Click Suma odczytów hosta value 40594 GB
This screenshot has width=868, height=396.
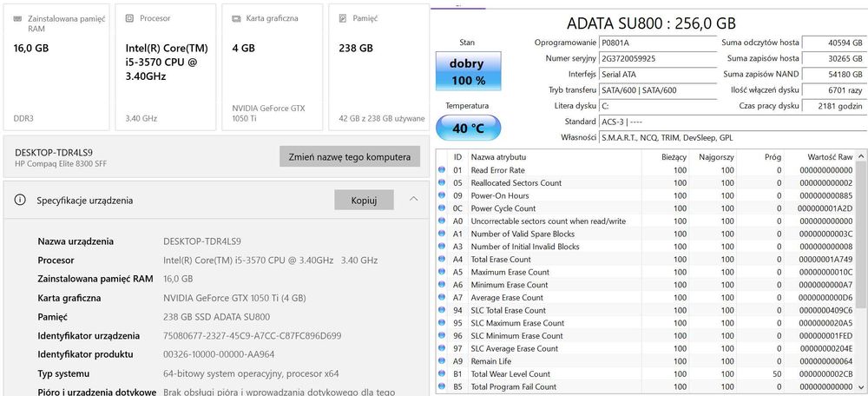click(834, 43)
